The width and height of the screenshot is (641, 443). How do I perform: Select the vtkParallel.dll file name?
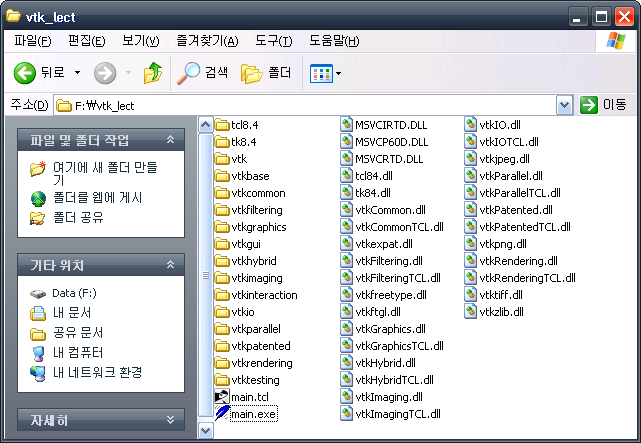(x=511, y=176)
